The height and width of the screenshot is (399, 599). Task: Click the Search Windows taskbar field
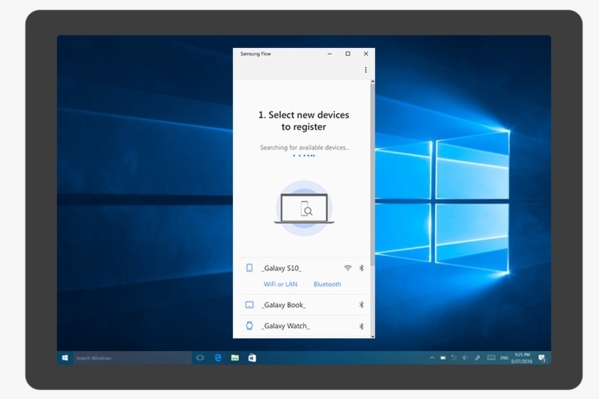[x=132, y=358]
